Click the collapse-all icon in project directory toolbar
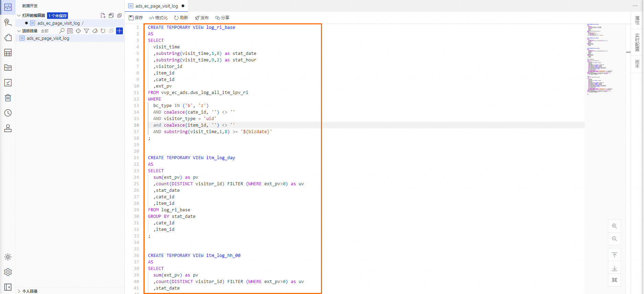The image size is (644, 294). point(111,31)
